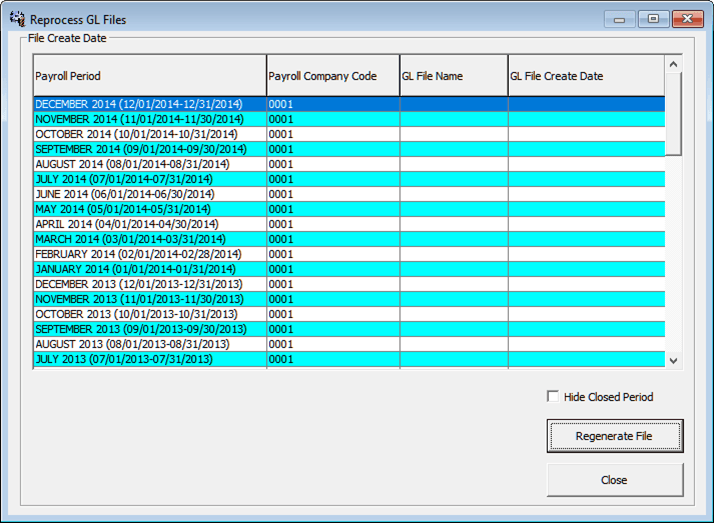The width and height of the screenshot is (714, 523).
Task: Select the DECEMBER 2013 payroll period row
Action: [349, 284]
